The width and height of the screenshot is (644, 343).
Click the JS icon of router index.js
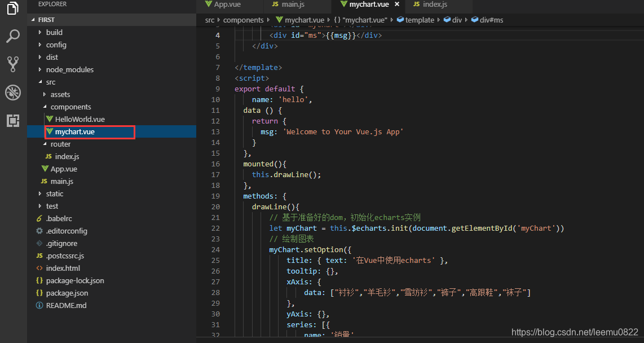(48, 156)
